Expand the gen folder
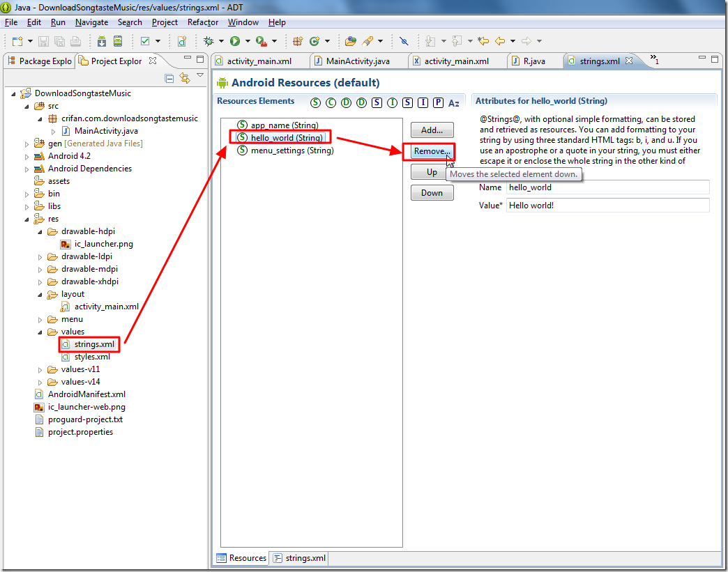728x572 pixels. (27, 144)
